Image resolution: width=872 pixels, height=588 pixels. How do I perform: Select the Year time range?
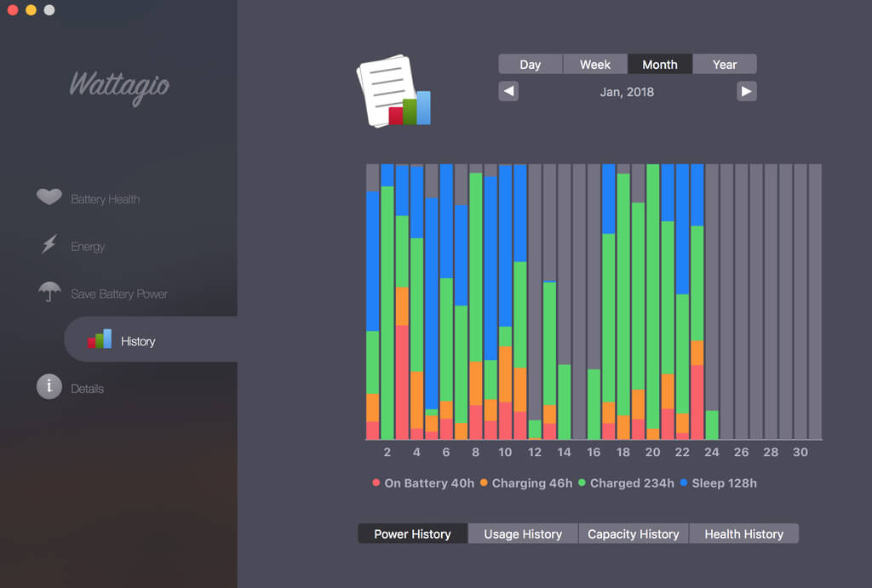[x=725, y=65]
